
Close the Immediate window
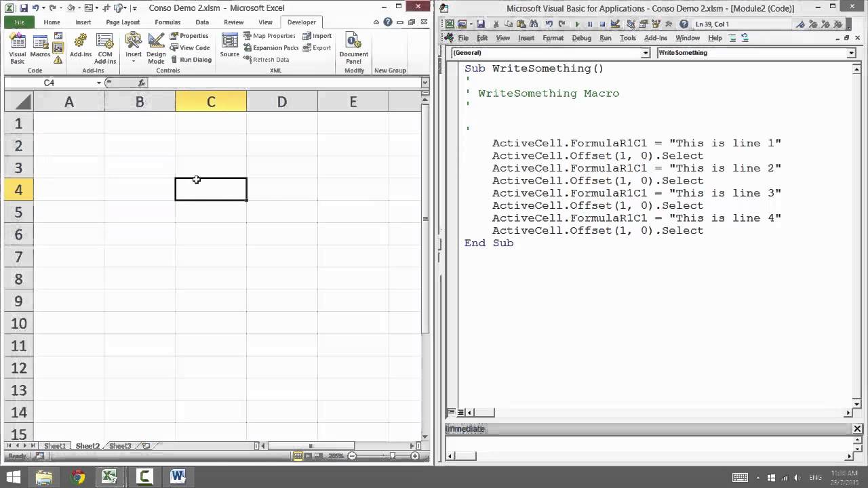[x=857, y=428]
